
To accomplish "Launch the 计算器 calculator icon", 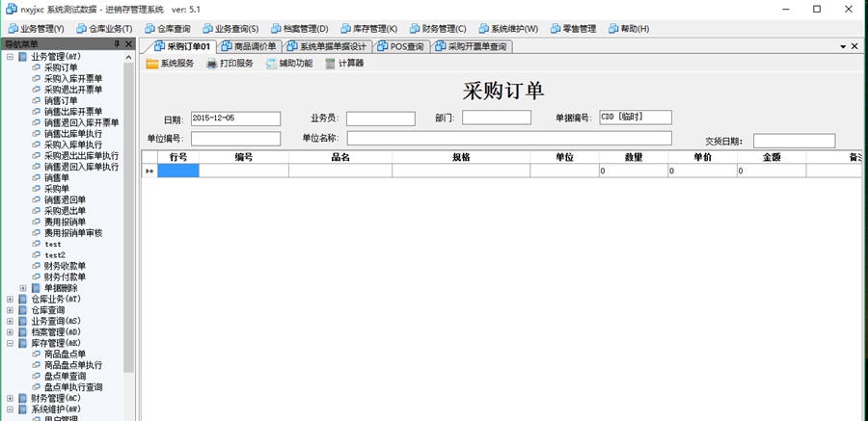I will (x=331, y=64).
